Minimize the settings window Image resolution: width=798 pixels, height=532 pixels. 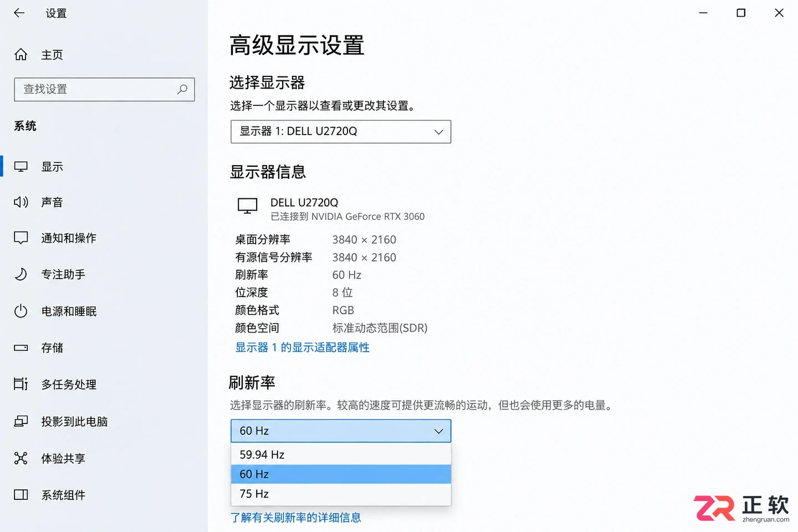(703, 13)
